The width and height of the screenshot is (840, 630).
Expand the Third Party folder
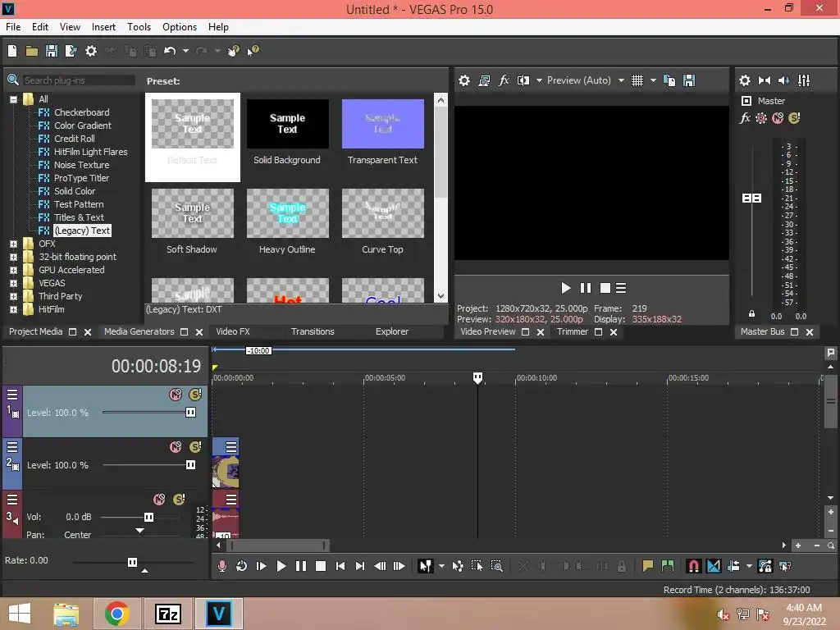click(x=13, y=296)
